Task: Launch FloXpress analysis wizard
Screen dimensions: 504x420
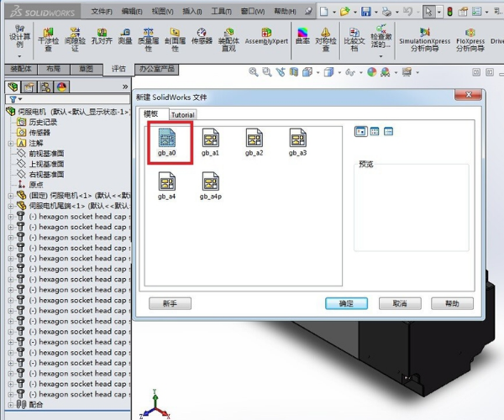Action: tap(470, 39)
